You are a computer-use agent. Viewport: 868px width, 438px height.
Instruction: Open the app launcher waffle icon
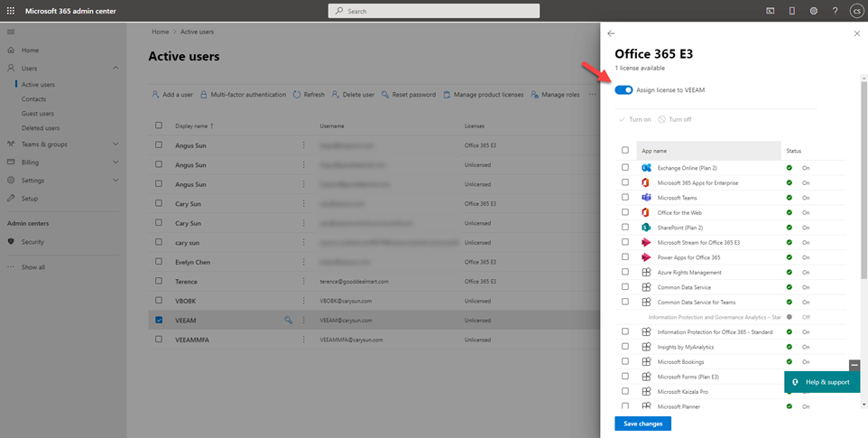pyautogui.click(x=11, y=11)
